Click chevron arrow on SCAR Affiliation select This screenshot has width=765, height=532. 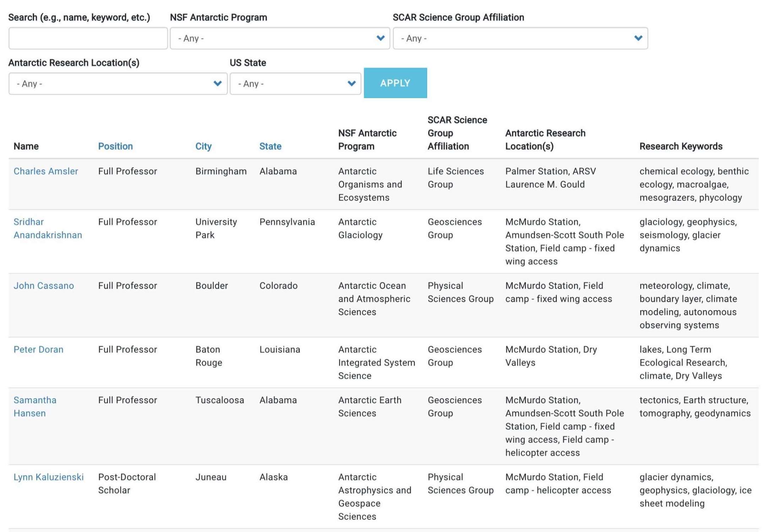click(638, 38)
